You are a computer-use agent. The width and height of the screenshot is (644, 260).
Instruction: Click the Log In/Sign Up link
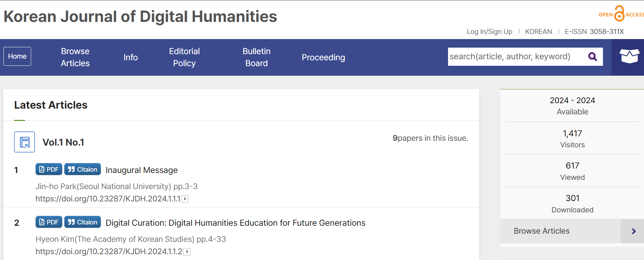click(489, 32)
